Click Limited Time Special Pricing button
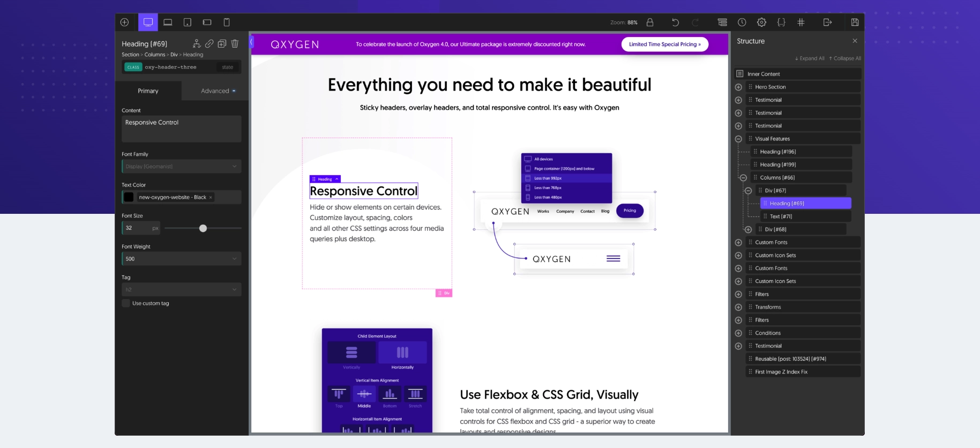Image resolution: width=980 pixels, height=448 pixels. (x=665, y=44)
